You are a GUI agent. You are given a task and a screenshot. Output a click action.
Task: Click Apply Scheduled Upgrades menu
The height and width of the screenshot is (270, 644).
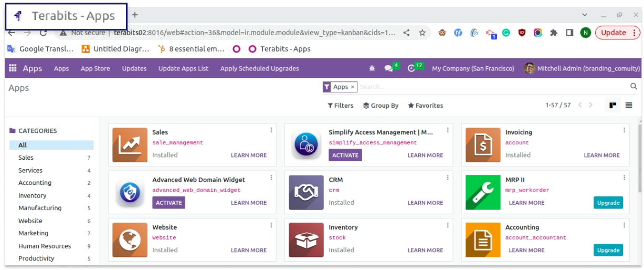(x=259, y=68)
